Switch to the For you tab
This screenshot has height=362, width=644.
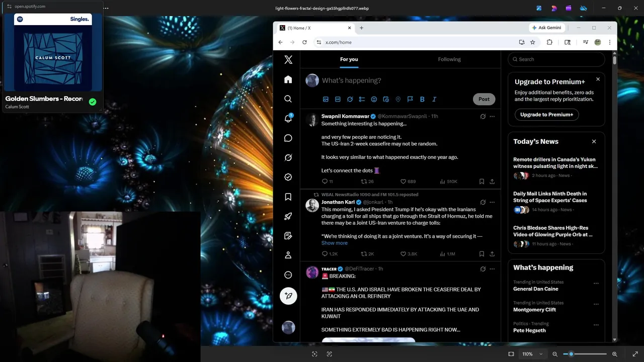(x=349, y=59)
